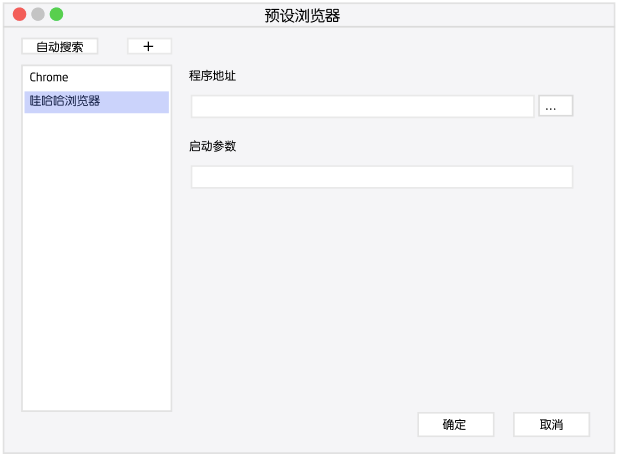Focus the 启动参数 input field
The height and width of the screenshot is (457, 619).
click(382, 176)
